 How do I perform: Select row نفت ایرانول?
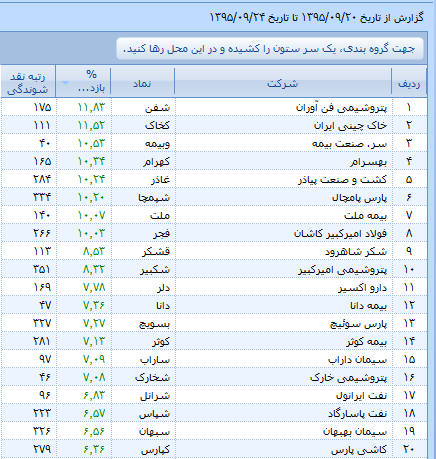[214, 395]
